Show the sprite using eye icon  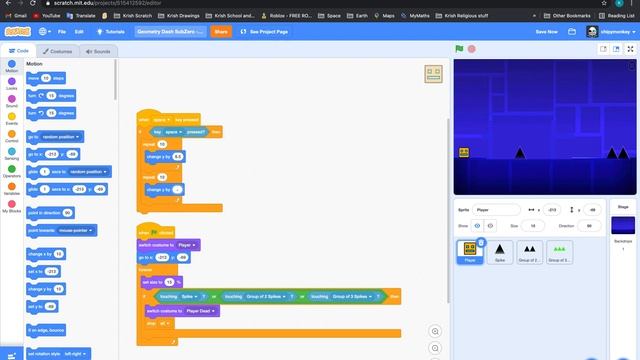tap(477, 226)
